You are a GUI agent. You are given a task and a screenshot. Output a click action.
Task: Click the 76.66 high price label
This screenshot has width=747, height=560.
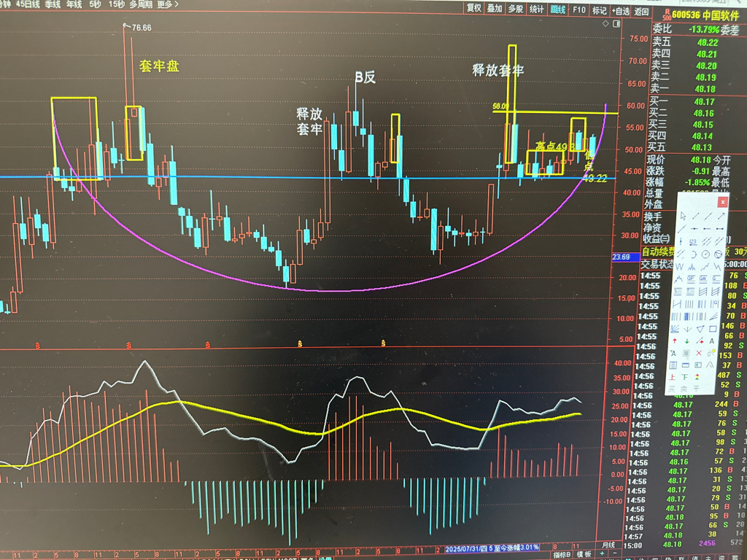coord(142,28)
